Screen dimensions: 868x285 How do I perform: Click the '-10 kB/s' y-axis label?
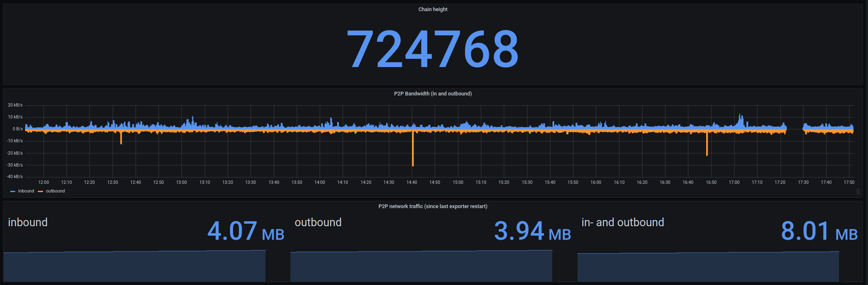(x=15, y=141)
